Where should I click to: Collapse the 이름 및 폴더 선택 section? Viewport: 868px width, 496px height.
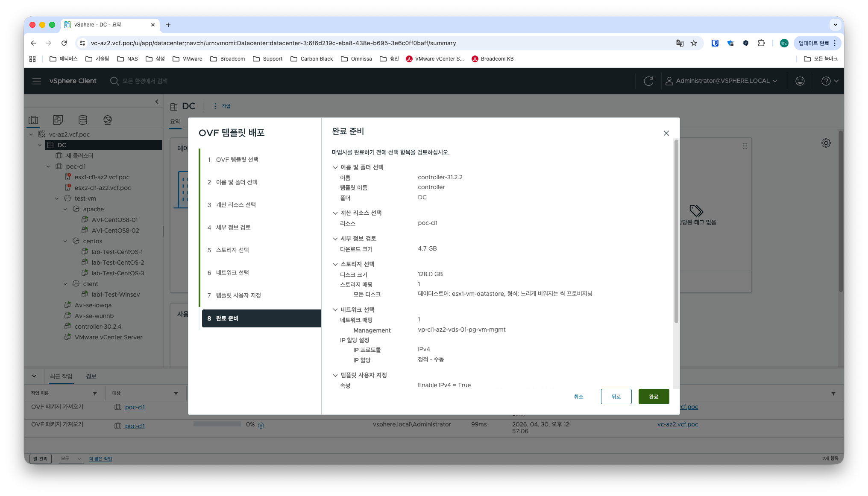[x=335, y=167]
